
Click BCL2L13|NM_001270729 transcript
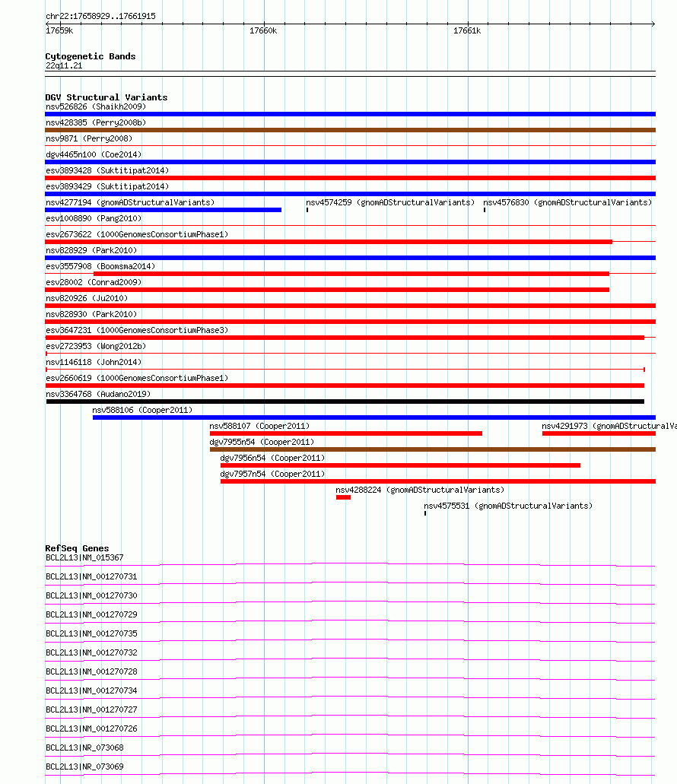point(91,615)
